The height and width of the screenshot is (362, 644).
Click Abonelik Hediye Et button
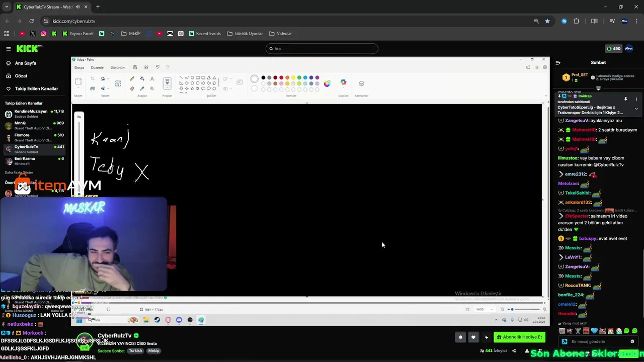click(519, 337)
